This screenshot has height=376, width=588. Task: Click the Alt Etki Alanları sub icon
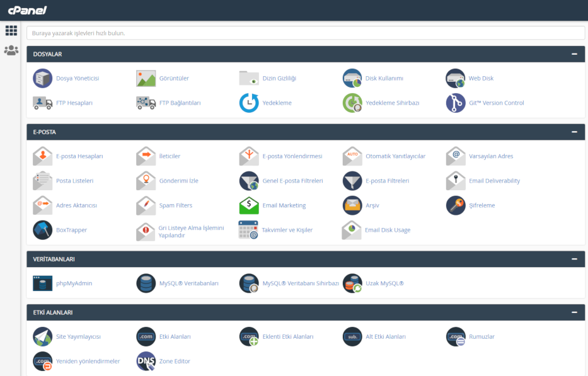[x=352, y=337]
